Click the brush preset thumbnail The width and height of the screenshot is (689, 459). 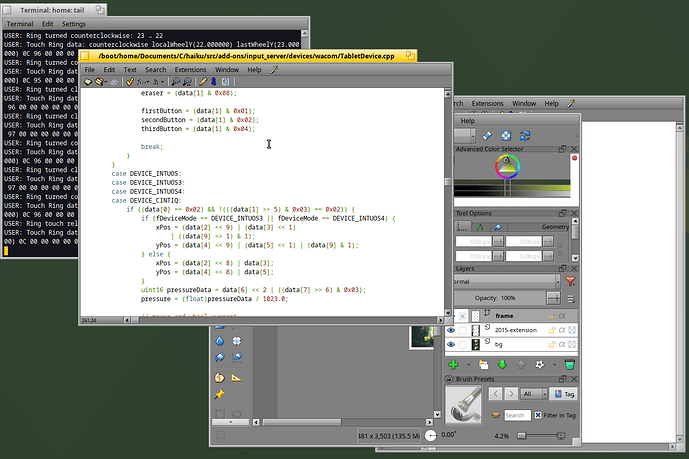[x=464, y=405]
